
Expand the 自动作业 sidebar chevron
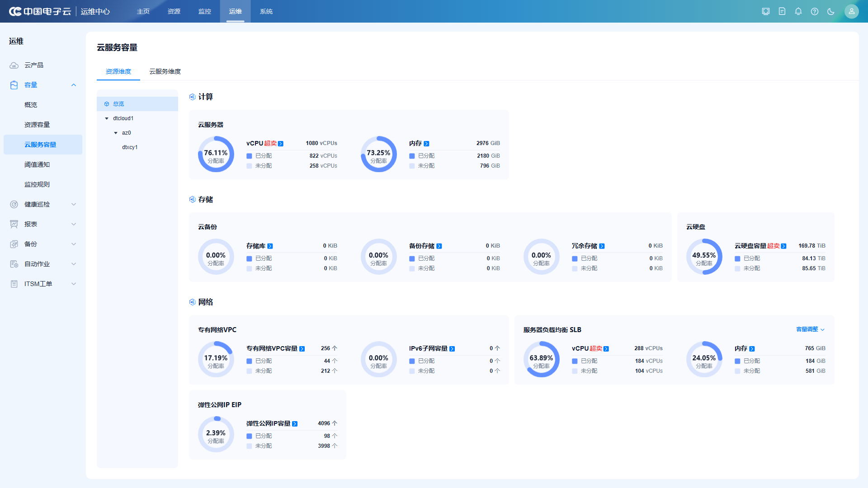[x=74, y=264]
